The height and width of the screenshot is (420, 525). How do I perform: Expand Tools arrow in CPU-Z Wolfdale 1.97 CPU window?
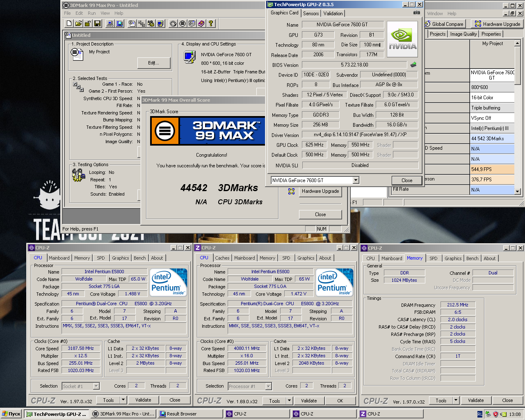(123, 400)
